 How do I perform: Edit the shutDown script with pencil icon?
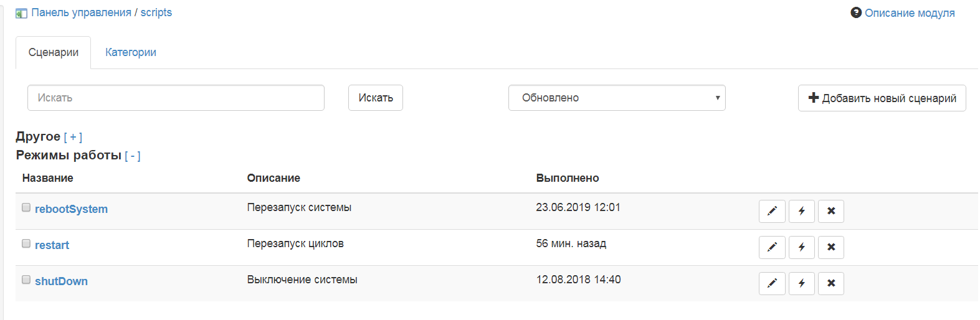click(x=772, y=283)
